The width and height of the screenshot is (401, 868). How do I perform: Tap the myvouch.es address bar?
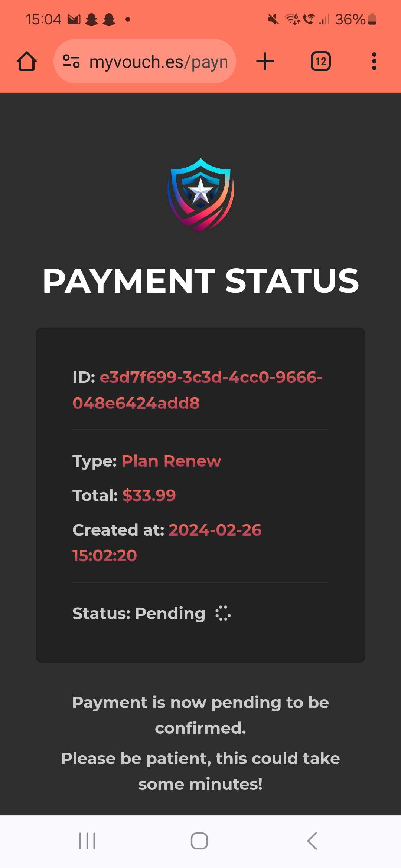coord(158,62)
